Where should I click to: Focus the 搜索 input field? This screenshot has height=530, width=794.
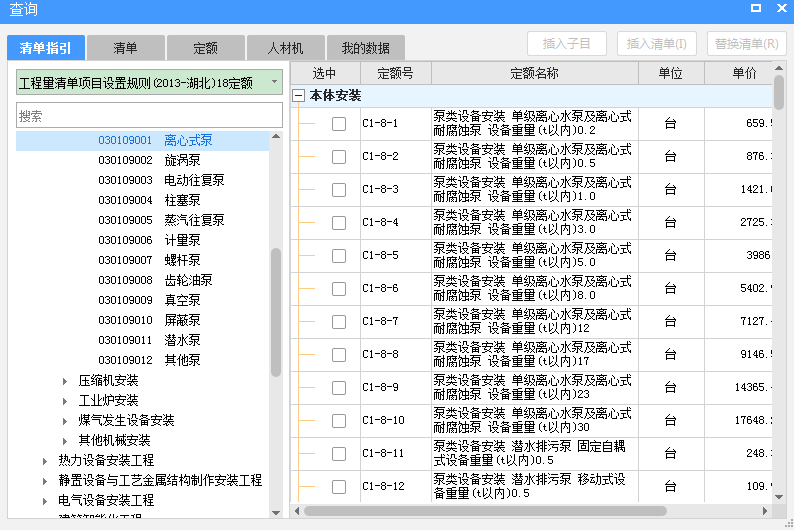[x=149, y=115]
